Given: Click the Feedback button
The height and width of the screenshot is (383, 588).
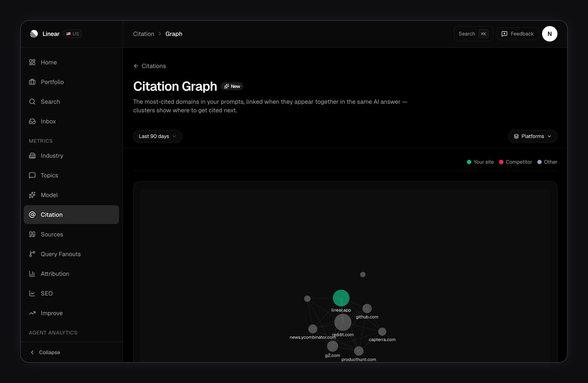Looking at the screenshot, I should tap(517, 34).
